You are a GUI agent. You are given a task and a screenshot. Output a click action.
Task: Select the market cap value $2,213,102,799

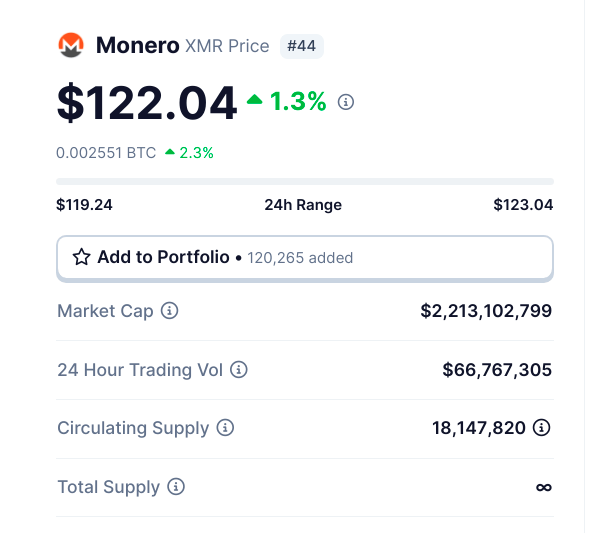pyautogui.click(x=486, y=311)
